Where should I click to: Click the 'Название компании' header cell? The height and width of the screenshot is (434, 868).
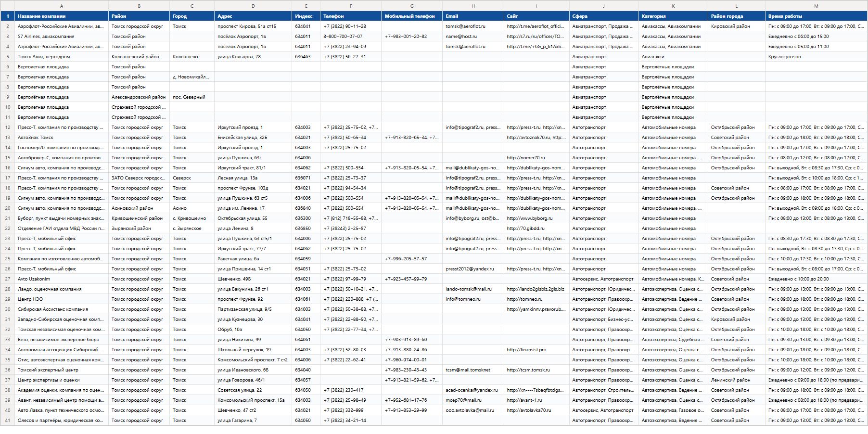point(62,16)
